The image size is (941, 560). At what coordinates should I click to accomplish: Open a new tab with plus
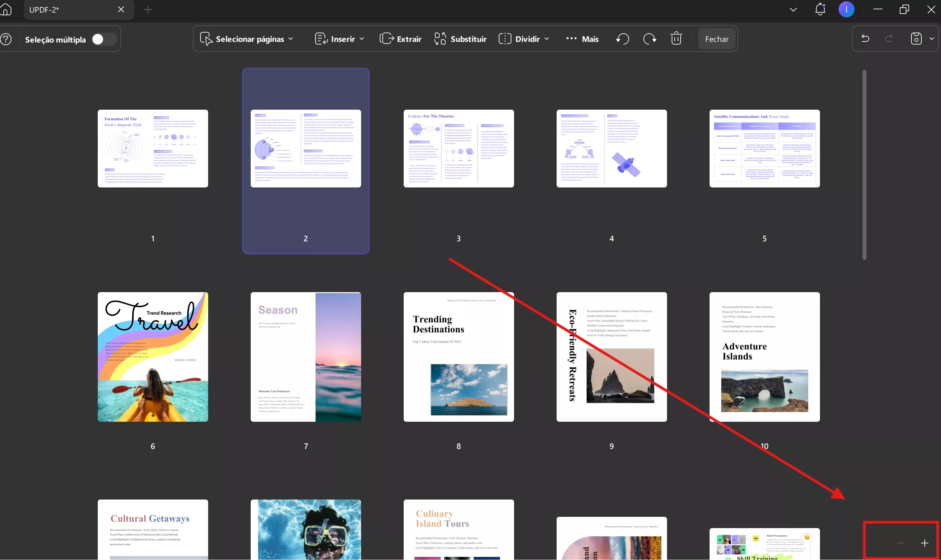[148, 10]
